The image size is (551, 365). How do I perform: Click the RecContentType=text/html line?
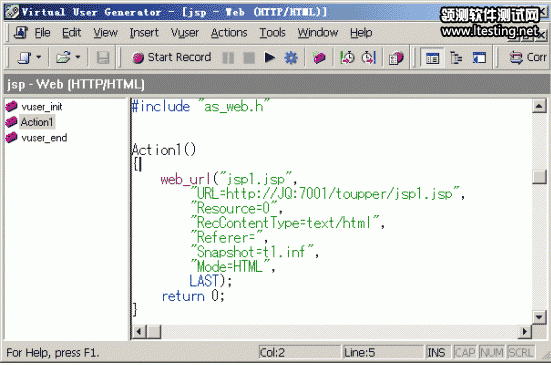287,223
